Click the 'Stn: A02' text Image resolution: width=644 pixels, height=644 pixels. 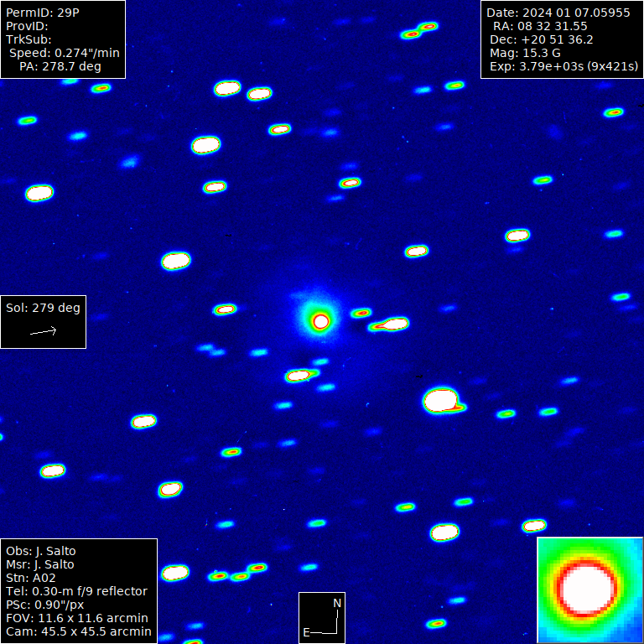click(x=31, y=578)
